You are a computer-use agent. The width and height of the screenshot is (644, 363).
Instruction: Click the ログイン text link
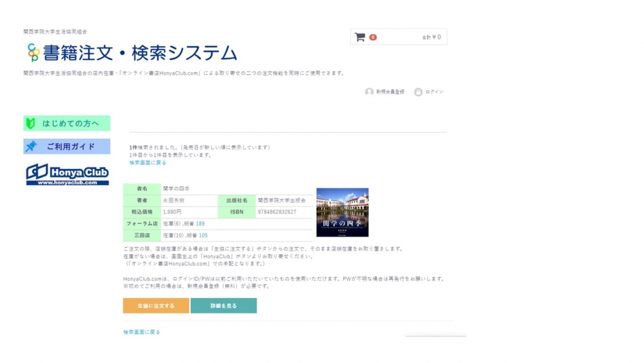[x=434, y=92]
